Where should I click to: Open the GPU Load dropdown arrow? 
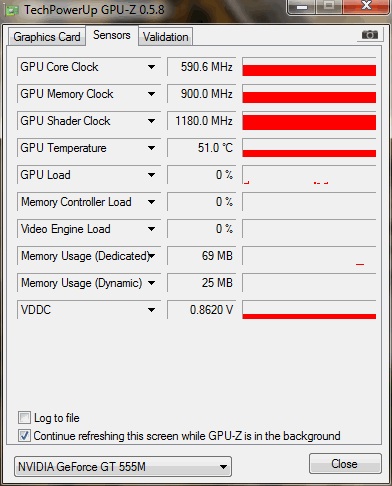point(151,175)
